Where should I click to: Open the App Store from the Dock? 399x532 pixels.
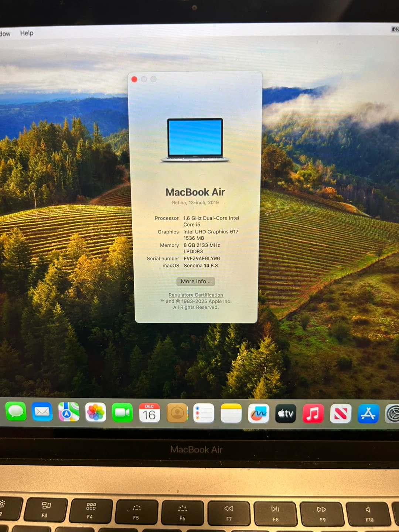click(368, 414)
